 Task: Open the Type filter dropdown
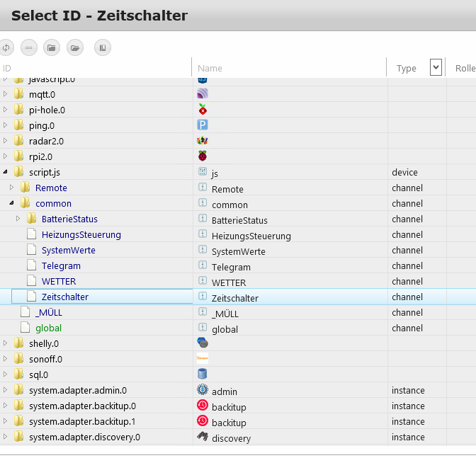click(436, 67)
